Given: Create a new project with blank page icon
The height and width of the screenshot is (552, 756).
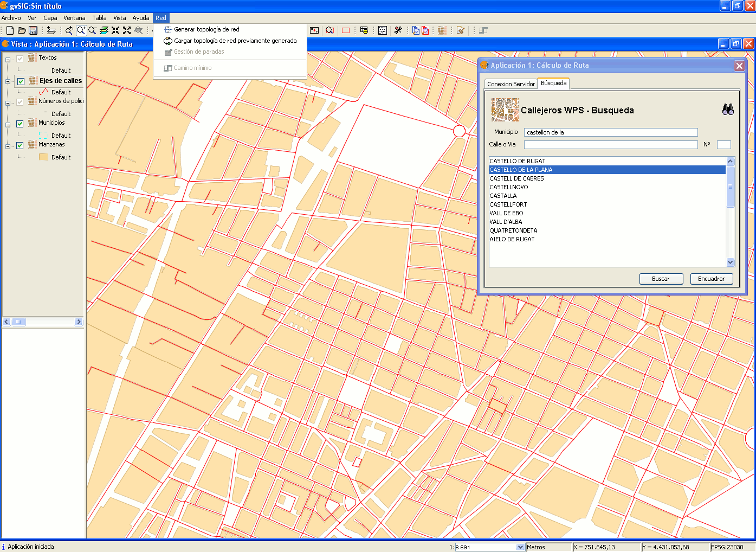Looking at the screenshot, I should (x=10, y=30).
